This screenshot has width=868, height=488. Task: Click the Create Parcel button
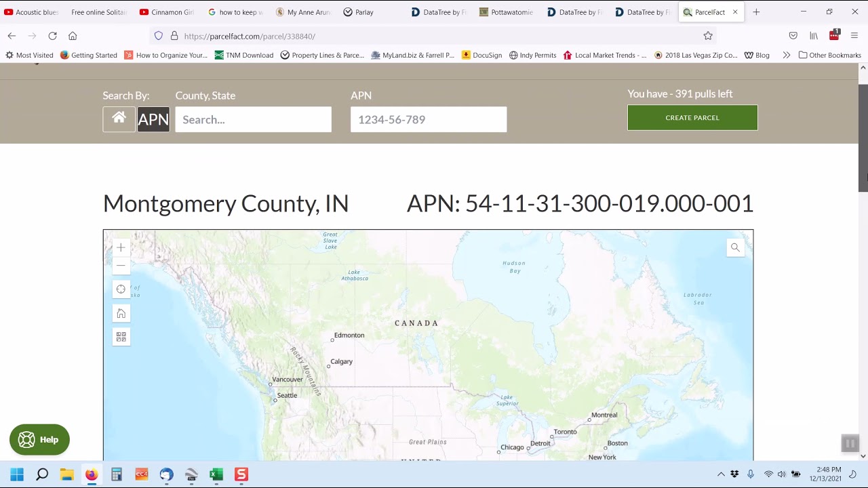pyautogui.click(x=692, y=117)
